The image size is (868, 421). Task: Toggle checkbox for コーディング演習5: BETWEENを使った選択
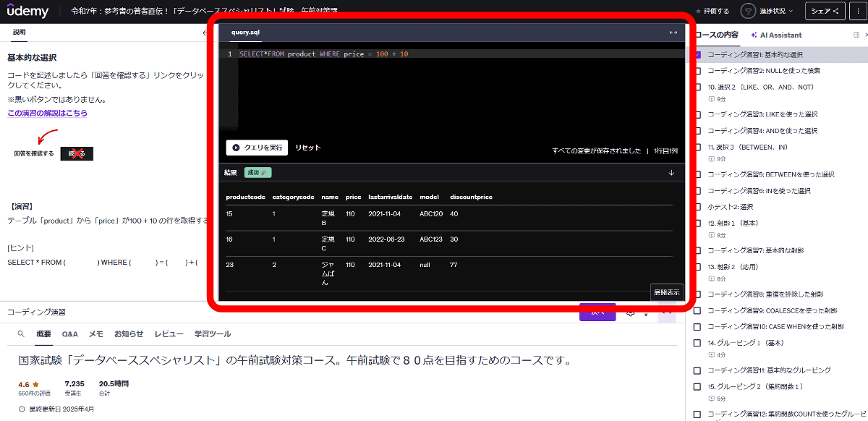point(698,174)
